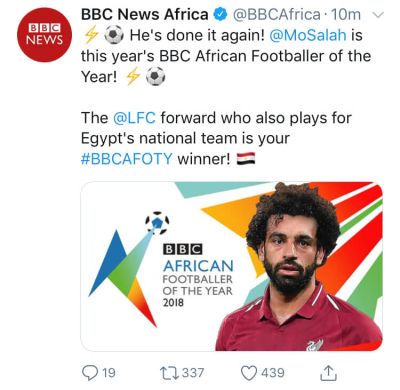The image size is (400, 390).
Task: Click the 439 likes count
Action: pyautogui.click(x=273, y=372)
